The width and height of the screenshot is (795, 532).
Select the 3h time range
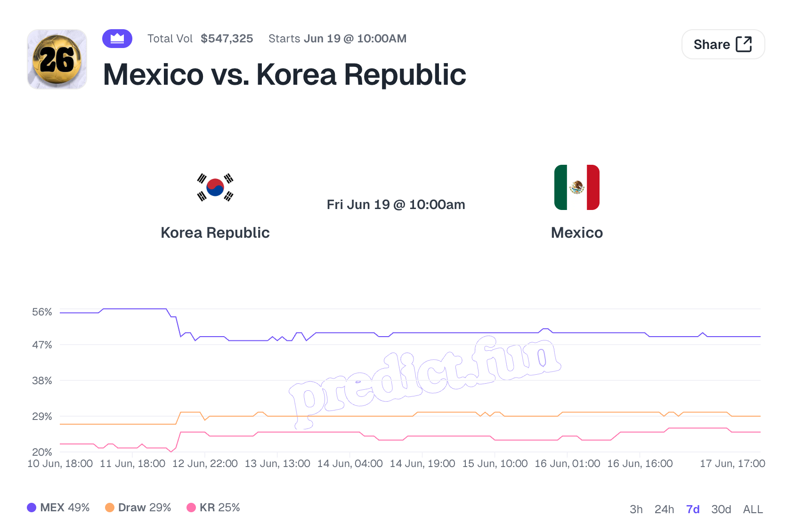(636, 509)
